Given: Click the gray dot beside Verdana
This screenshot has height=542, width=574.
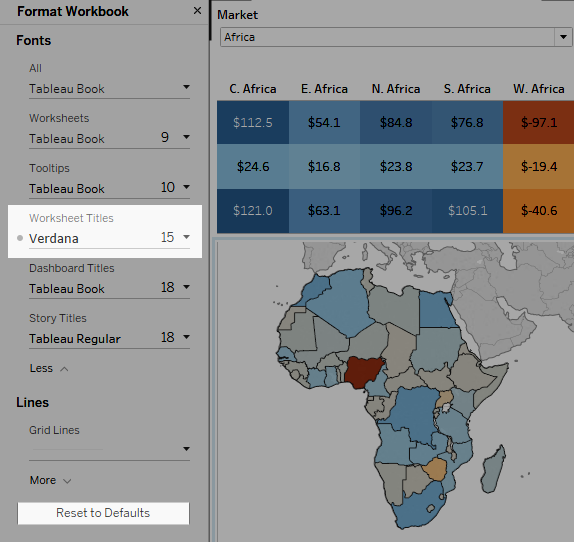Looking at the screenshot, I should pyautogui.click(x=20, y=239).
